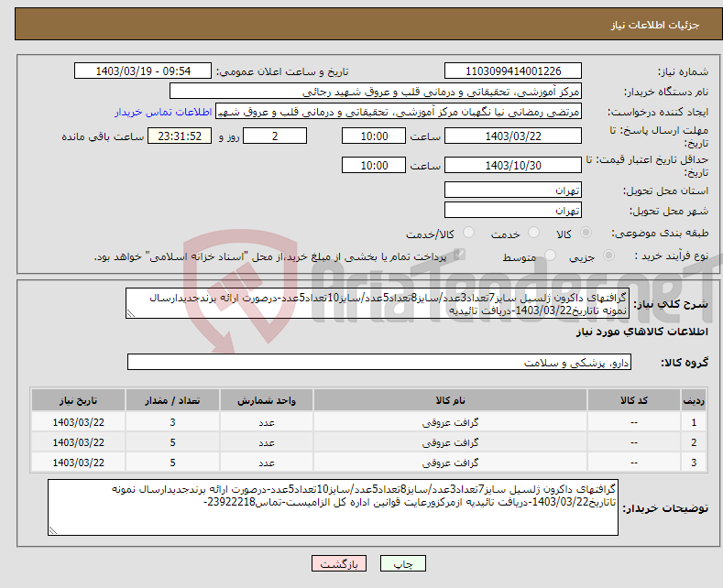Screen dimensions: 723x588
Task: Click the price validity 10:00 time field
Action: 374,165
